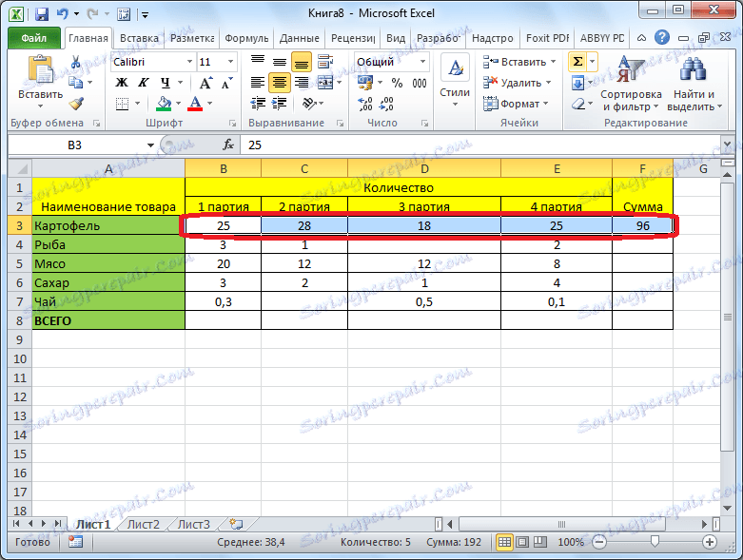
Task: Open the font size 11 dropdown
Action: (x=230, y=62)
